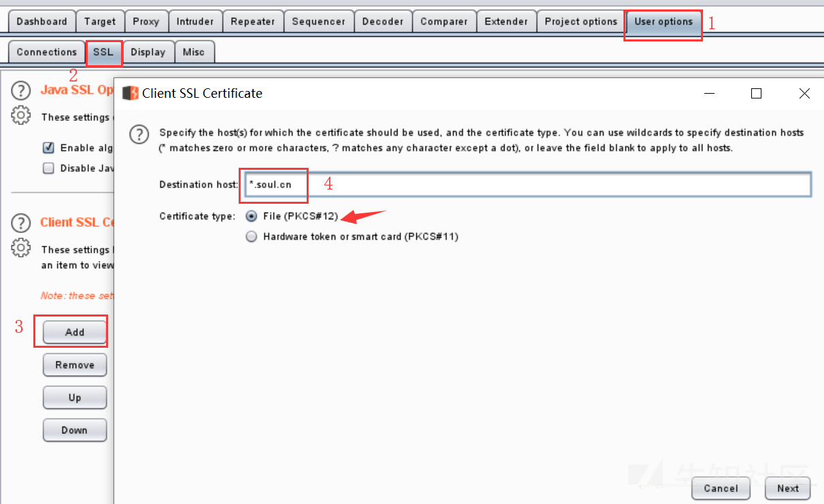This screenshot has width=824, height=504.
Task: Open the Dashboard tab
Action: point(41,21)
